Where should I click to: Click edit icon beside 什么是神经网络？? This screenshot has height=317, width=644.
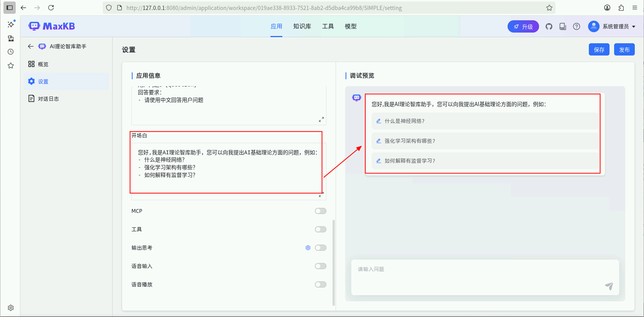[379, 121]
